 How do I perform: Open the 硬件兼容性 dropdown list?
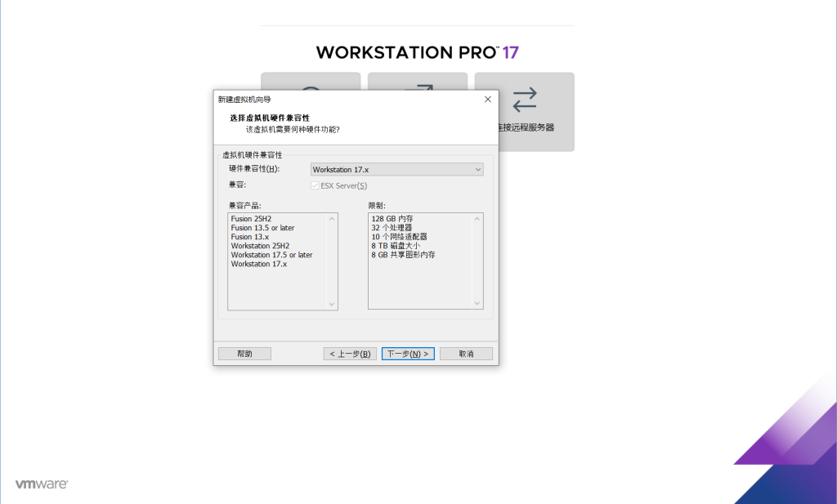pyautogui.click(x=397, y=170)
